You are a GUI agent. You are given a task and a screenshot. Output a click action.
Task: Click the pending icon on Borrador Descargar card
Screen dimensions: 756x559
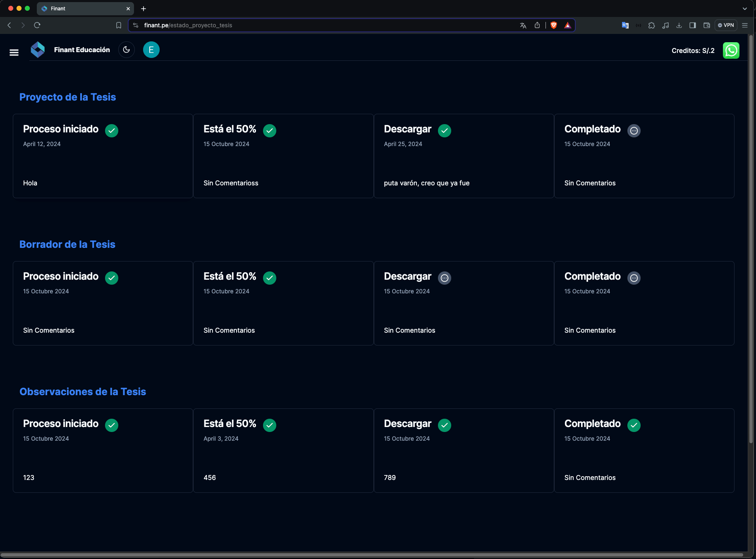coord(445,278)
